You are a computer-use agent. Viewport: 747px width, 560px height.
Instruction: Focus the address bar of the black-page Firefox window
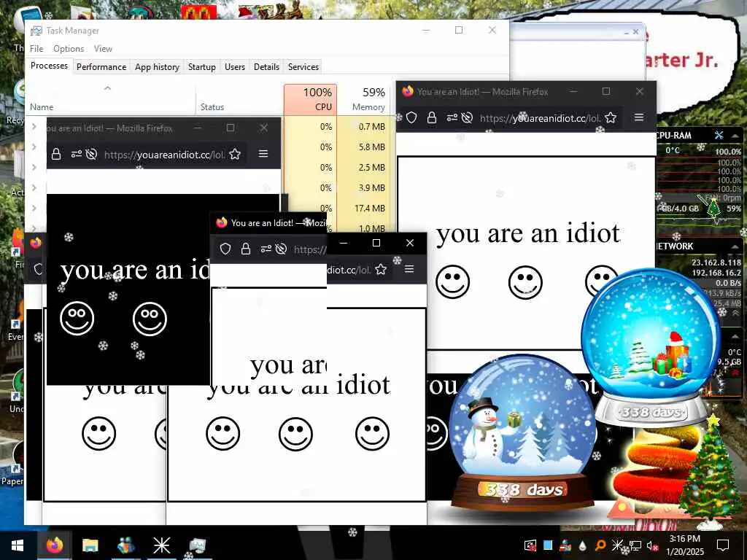click(x=164, y=155)
